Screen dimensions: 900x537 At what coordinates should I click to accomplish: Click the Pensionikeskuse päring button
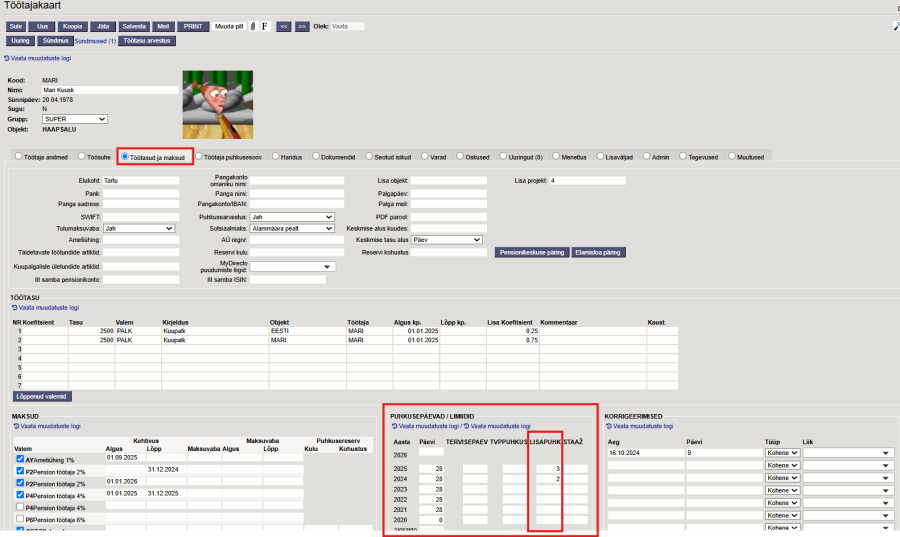pyautogui.click(x=532, y=253)
